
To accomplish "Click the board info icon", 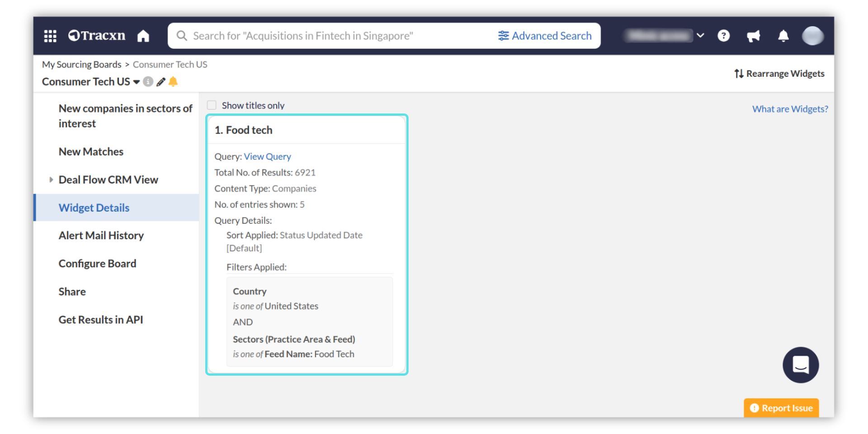I will (148, 81).
